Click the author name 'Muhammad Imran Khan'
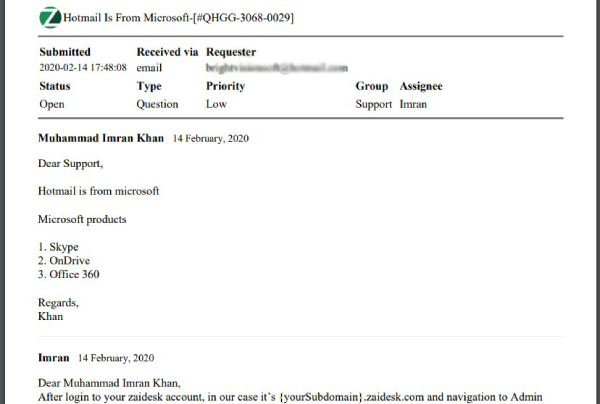Image resolution: width=600 pixels, height=404 pixels. 101,138
